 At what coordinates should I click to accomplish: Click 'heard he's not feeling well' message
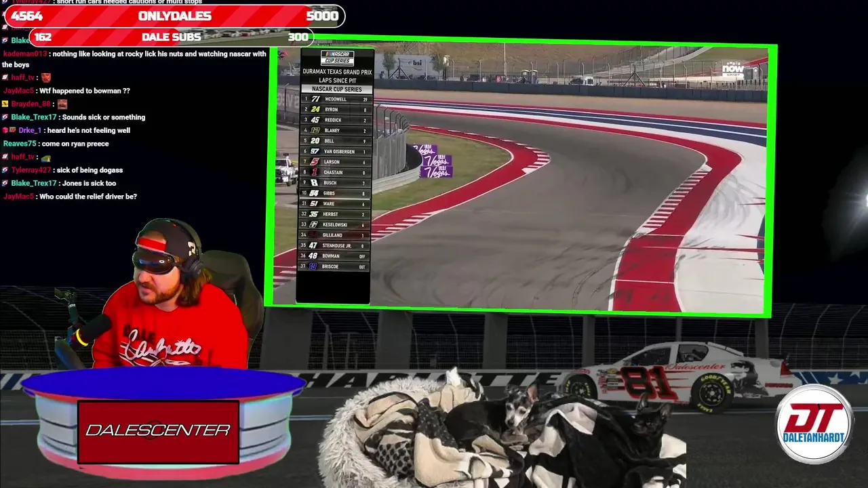[88, 130]
